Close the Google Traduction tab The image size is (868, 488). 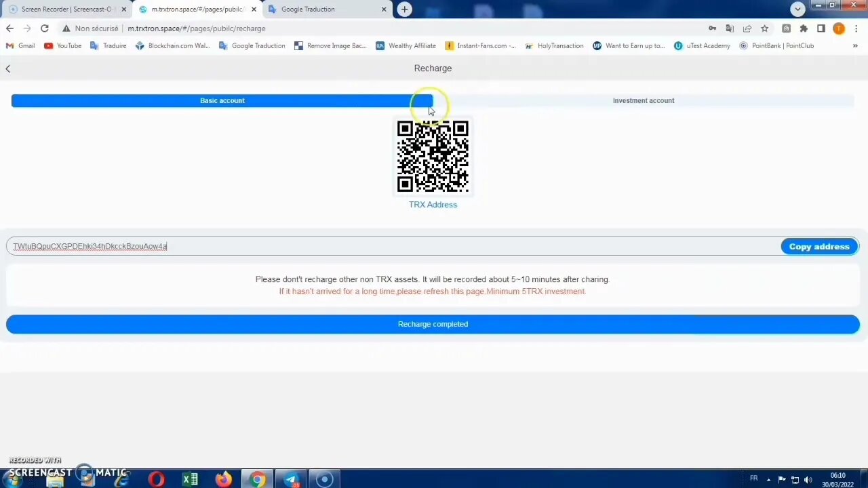[384, 9]
